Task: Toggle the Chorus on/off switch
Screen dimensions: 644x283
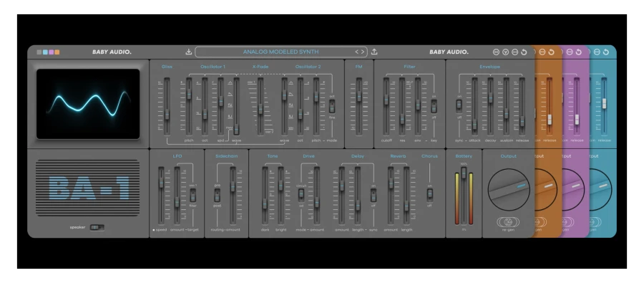Action: tap(429, 196)
